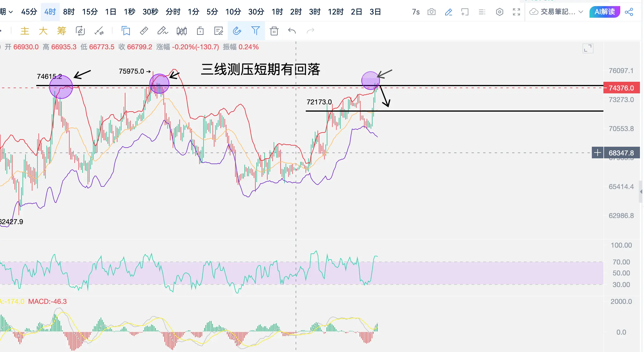Collapse the right side panel arrow
644x352 pixels.
(x=641, y=192)
